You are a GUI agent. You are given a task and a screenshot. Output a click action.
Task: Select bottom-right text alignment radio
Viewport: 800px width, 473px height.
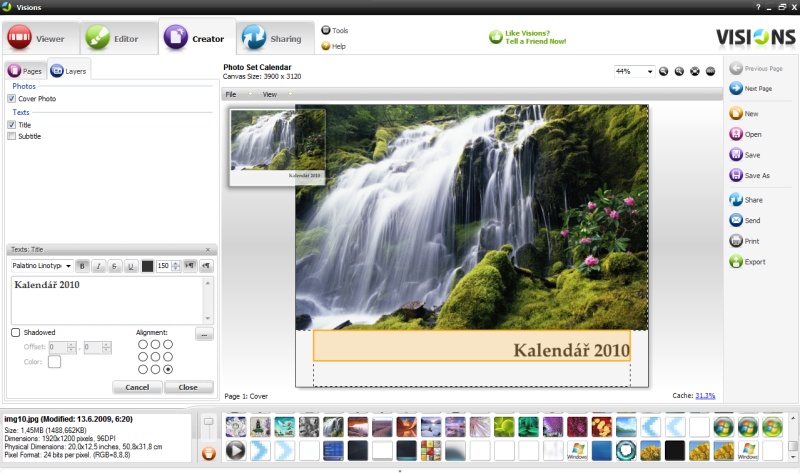click(x=168, y=369)
